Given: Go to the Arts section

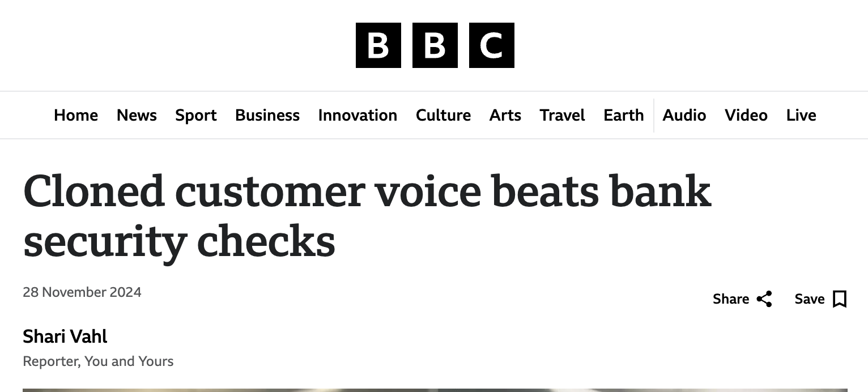Looking at the screenshot, I should click(505, 115).
